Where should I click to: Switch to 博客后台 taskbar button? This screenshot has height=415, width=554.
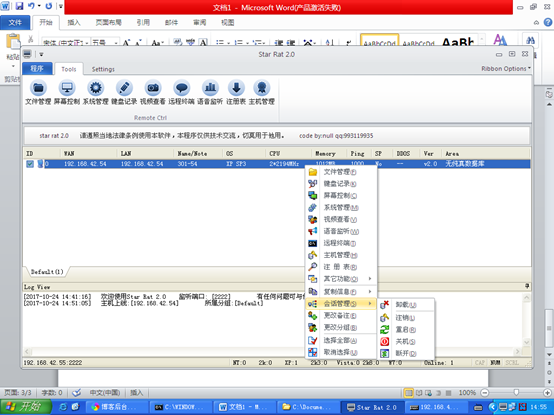[117, 407]
